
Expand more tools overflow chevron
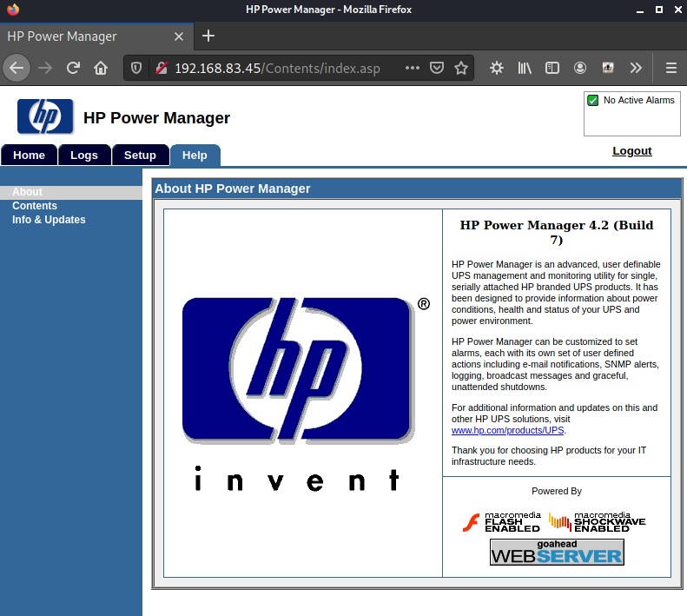point(636,68)
